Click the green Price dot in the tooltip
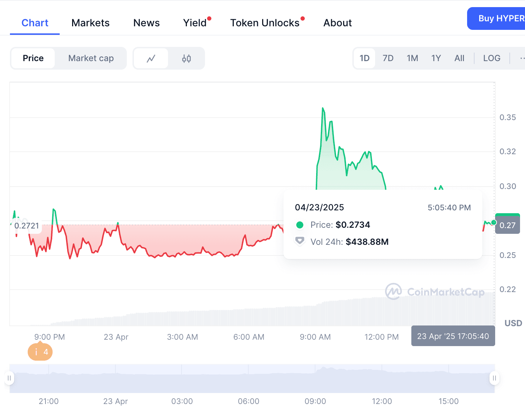Image resolution: width=525 pixels, height=420 pixels. [300, 225]
